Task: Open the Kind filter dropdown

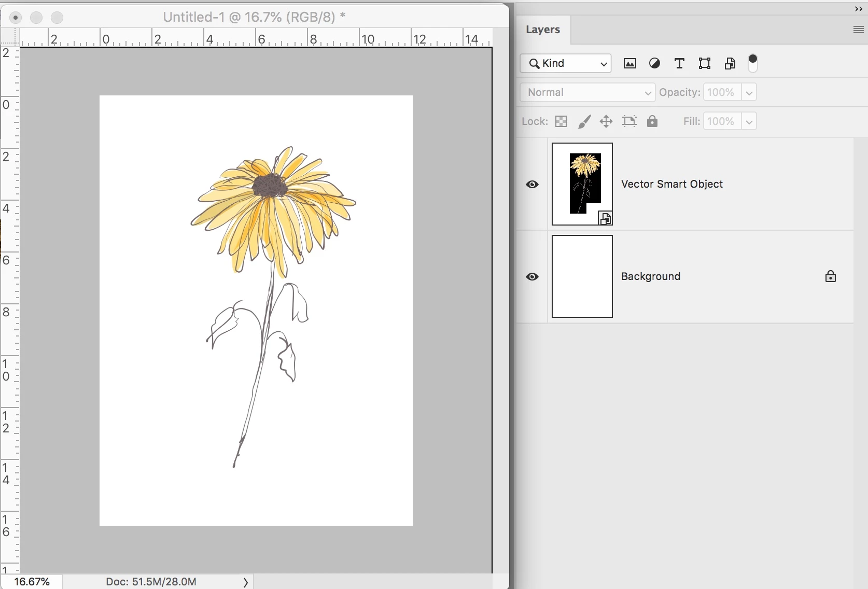Action: pyautogui.click(x=566, y=64)
